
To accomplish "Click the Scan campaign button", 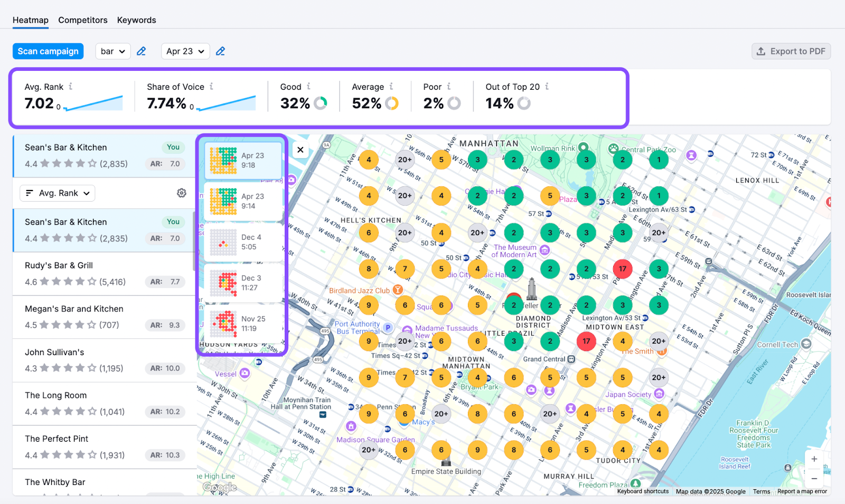I will click(x=48, y=51).
